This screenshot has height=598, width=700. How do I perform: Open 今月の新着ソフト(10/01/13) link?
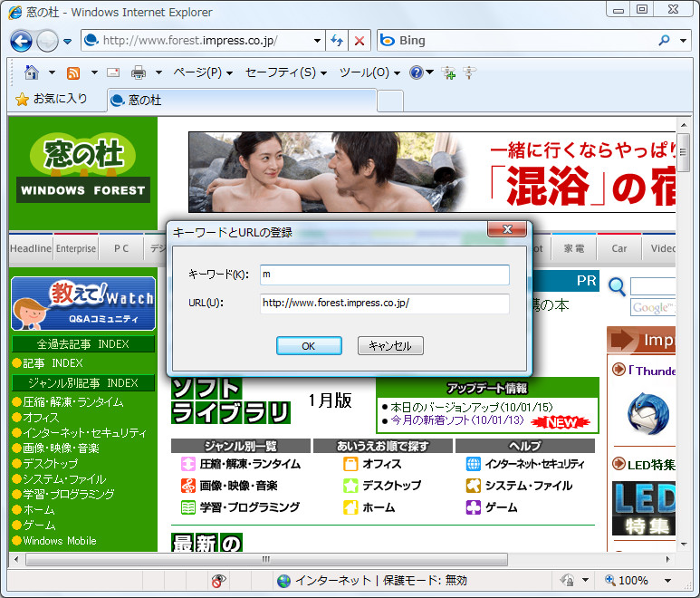click(x=456, y=420)
